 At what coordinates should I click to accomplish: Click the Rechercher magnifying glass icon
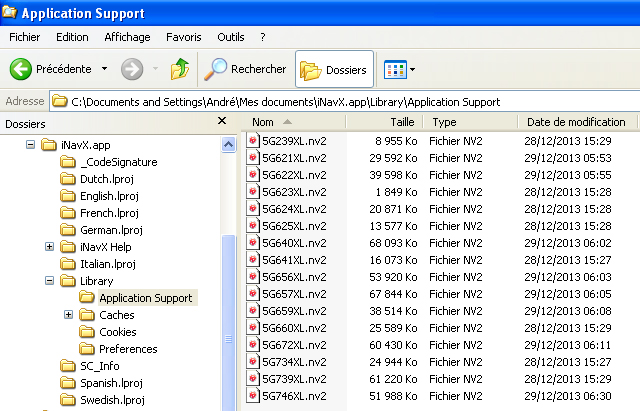pos(215,69)
